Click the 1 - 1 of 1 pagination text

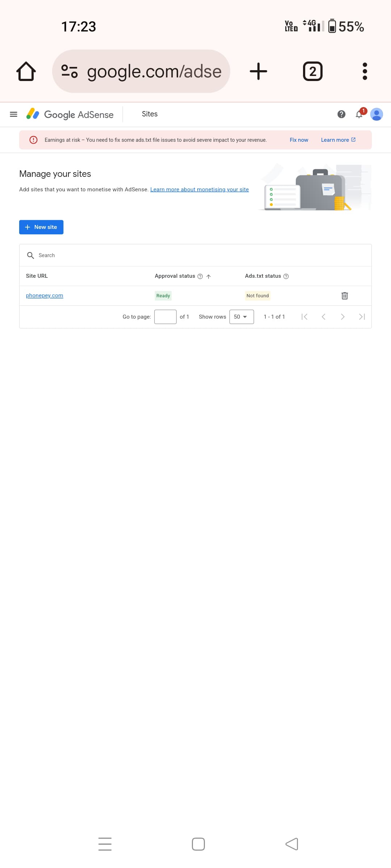click(274, 317)
